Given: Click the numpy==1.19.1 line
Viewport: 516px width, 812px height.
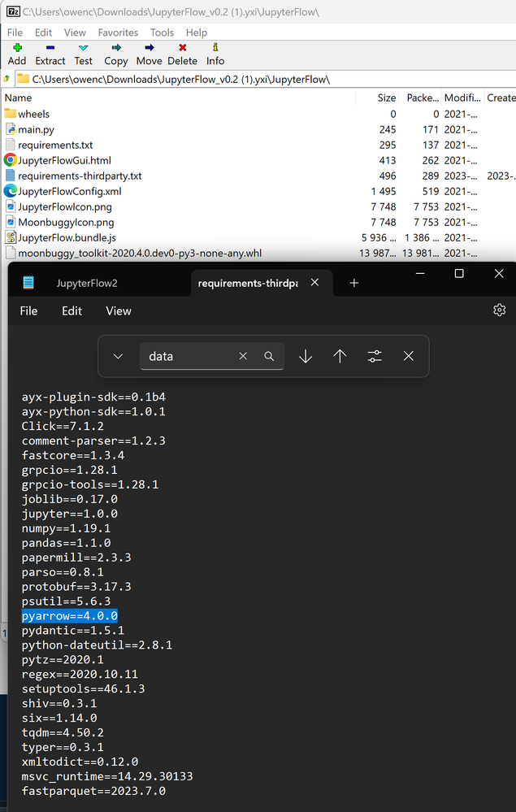Looking at the screenshot, I should [66, 528].
